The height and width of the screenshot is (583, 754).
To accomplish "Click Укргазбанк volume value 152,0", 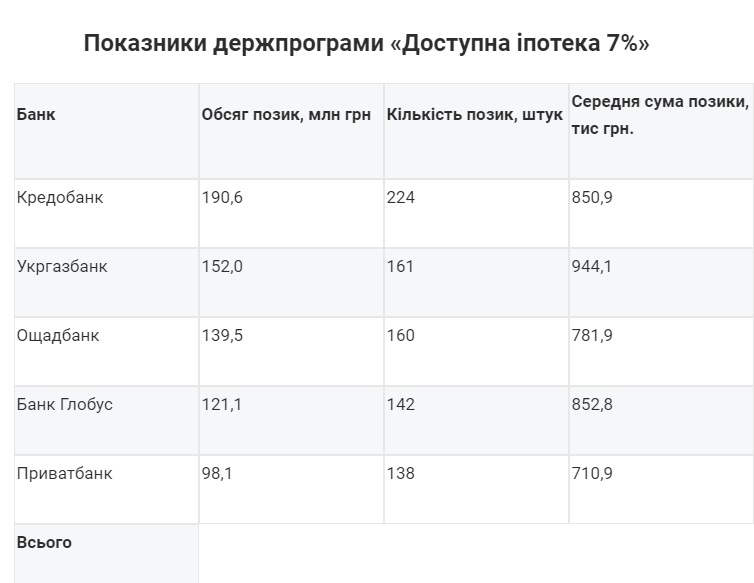I will pyautogui.click(x=291, y=282).
